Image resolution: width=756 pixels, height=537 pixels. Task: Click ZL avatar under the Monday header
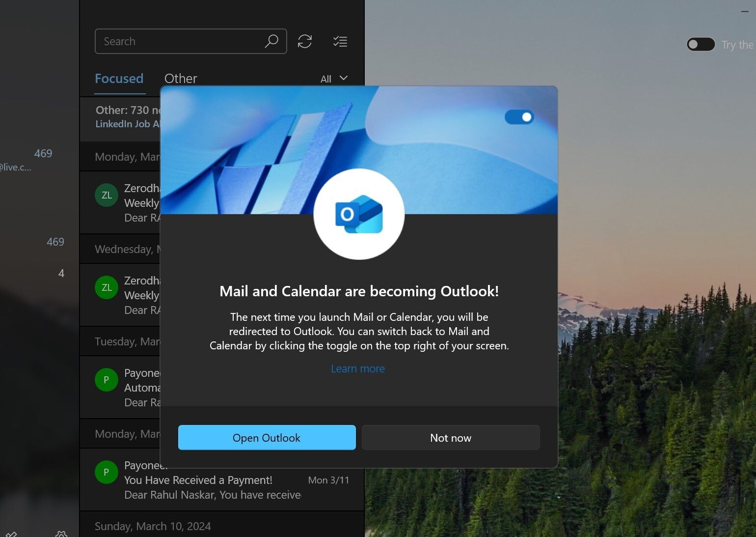pyautogui.click(x=107, y=195)
